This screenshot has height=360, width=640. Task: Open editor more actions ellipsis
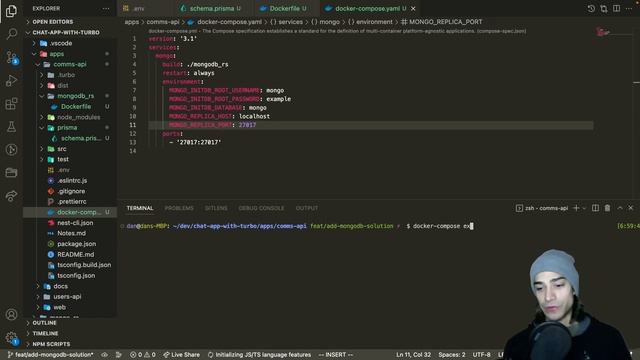[x=629, y=9]
